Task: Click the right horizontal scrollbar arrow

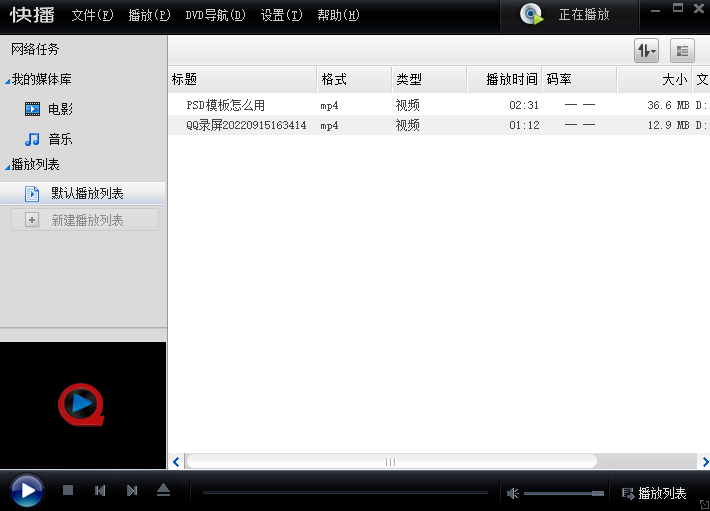Action: pyautogui.click(x=705, y=462)
